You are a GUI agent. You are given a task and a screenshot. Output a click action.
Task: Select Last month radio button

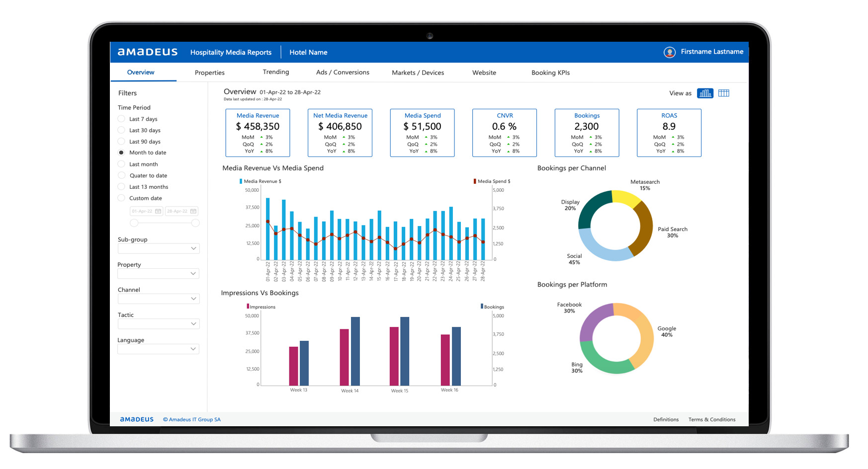pos(121,164)
